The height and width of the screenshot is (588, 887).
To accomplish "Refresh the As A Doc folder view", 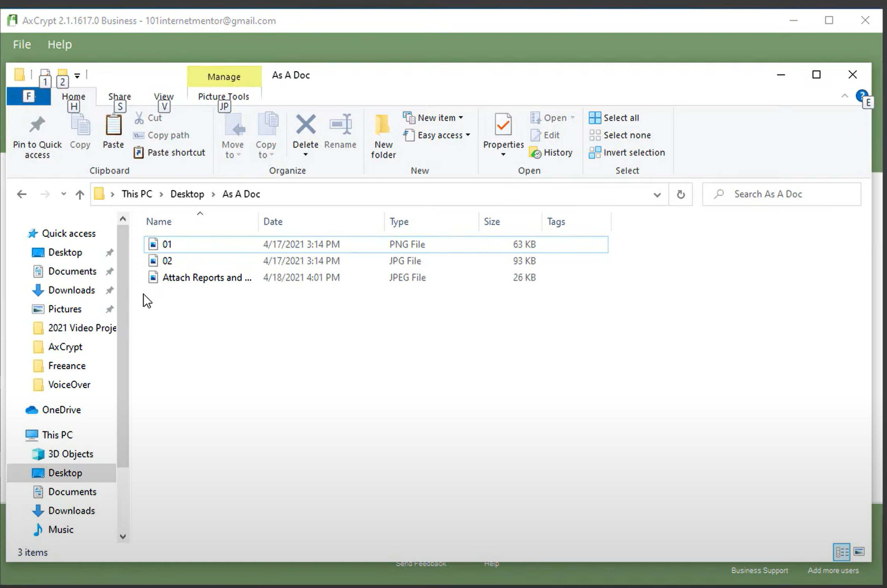I will click(x=681, y=194).
